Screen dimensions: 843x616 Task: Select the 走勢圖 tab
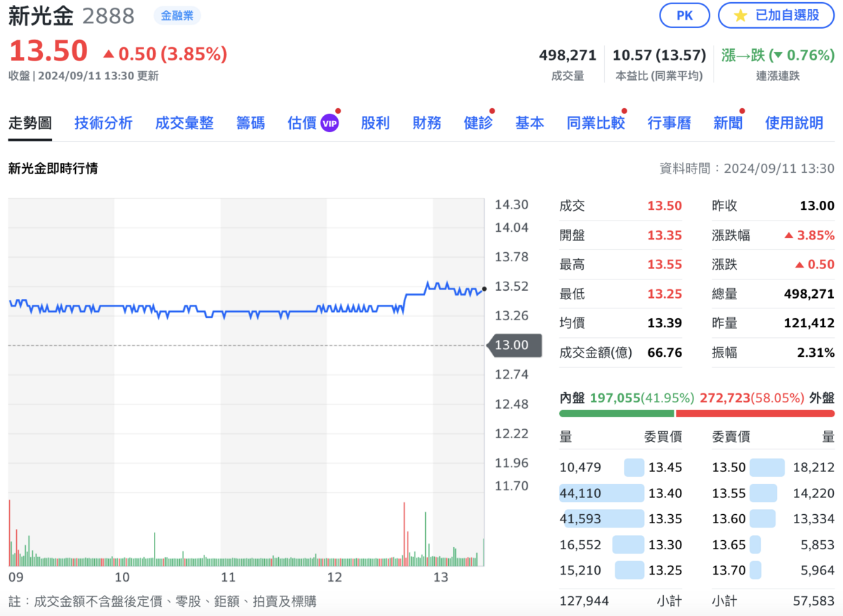point(30,123)
